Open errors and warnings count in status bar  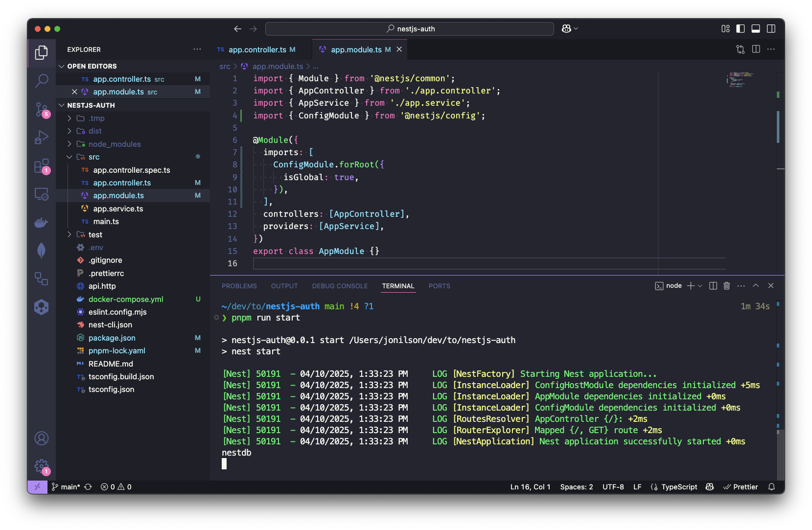pyautogui.click(x=116, y=487)
